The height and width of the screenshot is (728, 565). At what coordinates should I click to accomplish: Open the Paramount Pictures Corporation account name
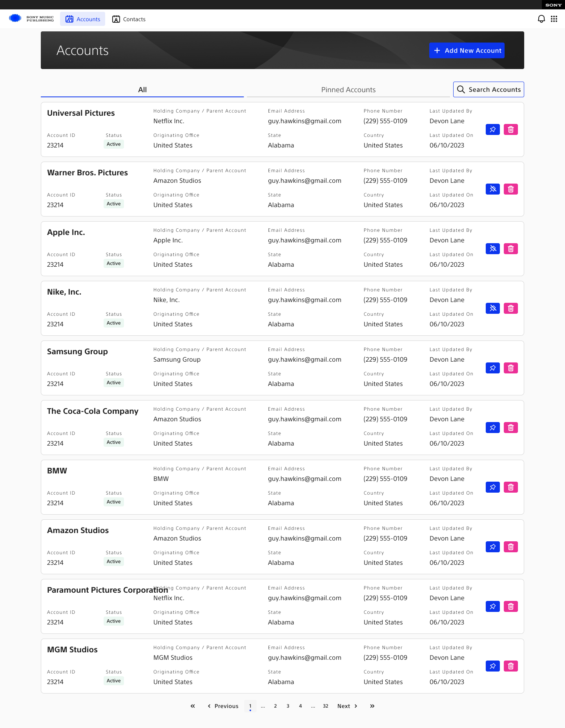click(x=108, y=590)
